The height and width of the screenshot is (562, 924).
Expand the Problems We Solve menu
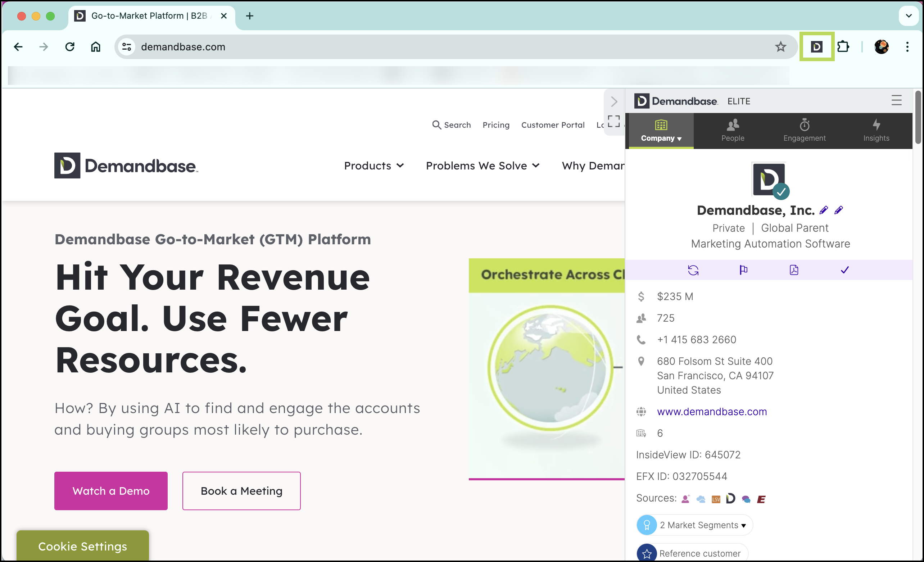click(483, 166)
